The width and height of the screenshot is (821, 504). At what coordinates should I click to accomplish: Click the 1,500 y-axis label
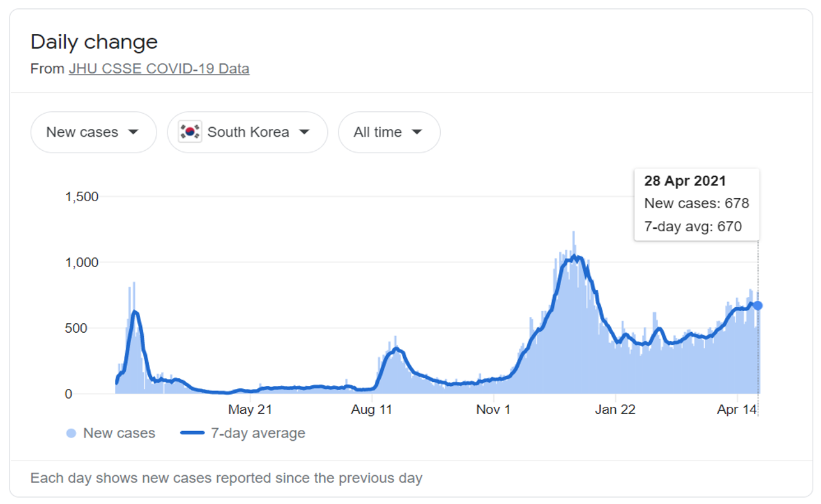click(x=82, y=197)
